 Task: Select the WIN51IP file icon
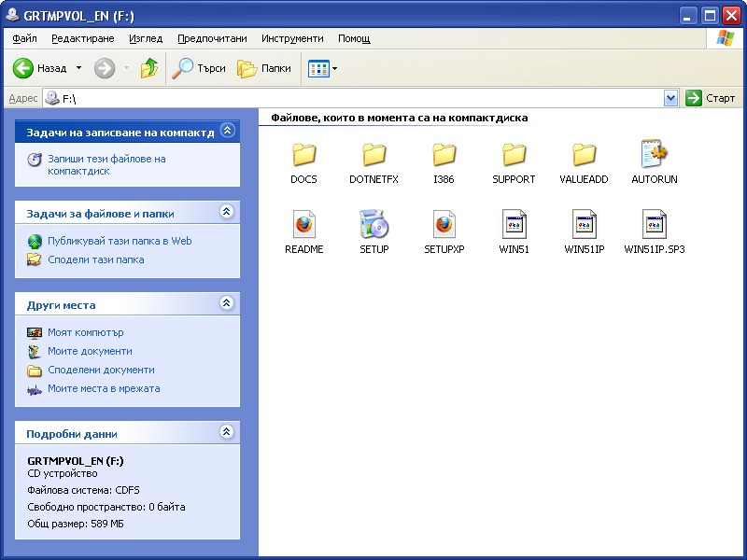point(585,224)
